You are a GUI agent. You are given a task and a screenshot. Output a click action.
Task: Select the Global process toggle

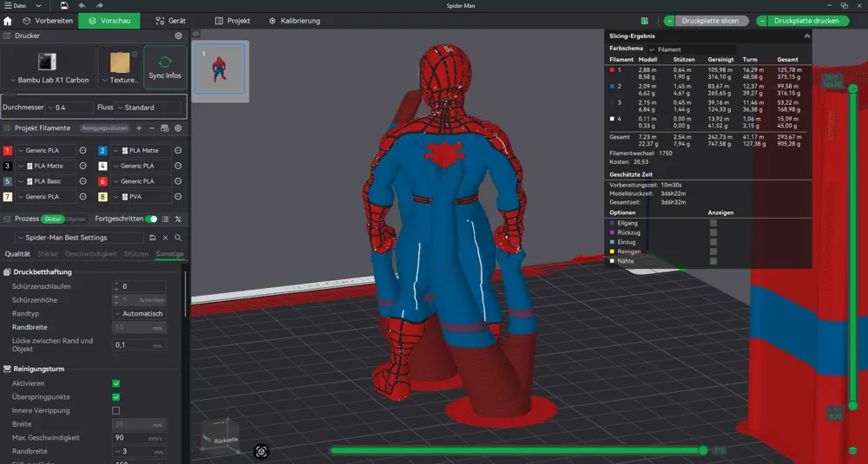tap(53, 219)
